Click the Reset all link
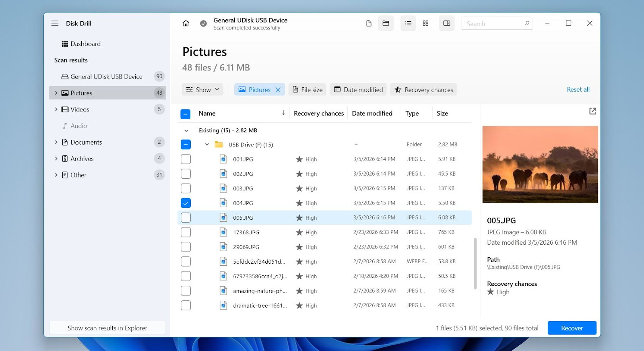 578,90
